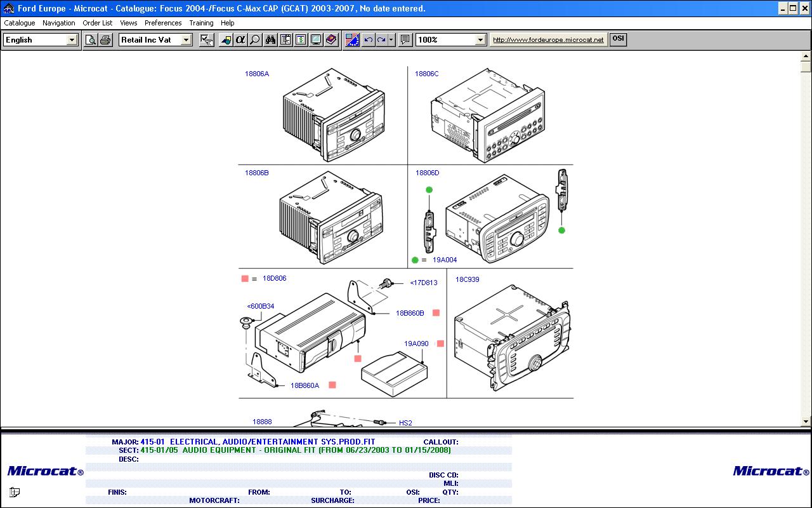Click the undo arrow icon

pyautogui.click(x=369, y=40)
